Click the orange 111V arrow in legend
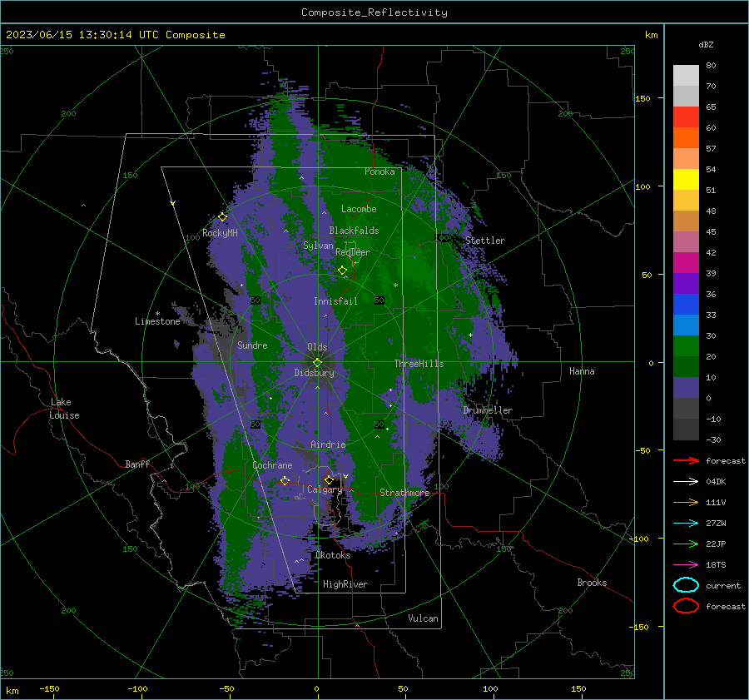Image resolution: width=749 pixels, height=700 pixels. tap(686, 502)
